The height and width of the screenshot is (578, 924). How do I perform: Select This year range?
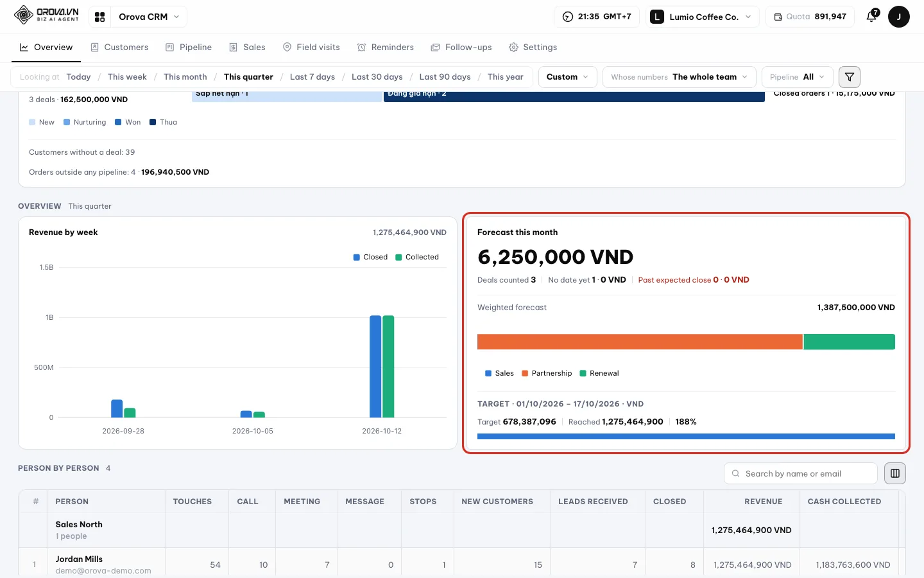pos(506,77)
